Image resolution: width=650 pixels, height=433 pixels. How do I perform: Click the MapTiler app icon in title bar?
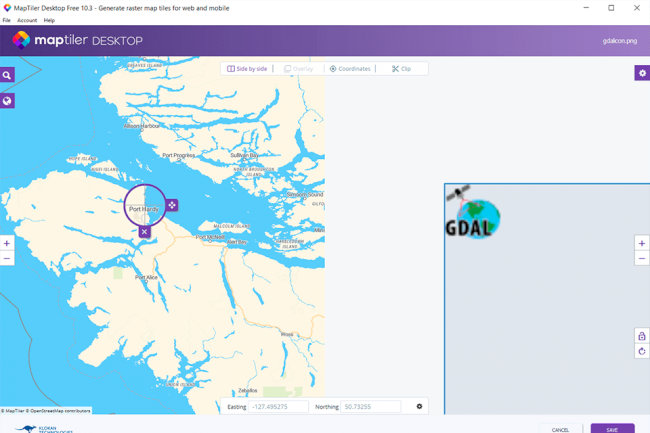7,8
